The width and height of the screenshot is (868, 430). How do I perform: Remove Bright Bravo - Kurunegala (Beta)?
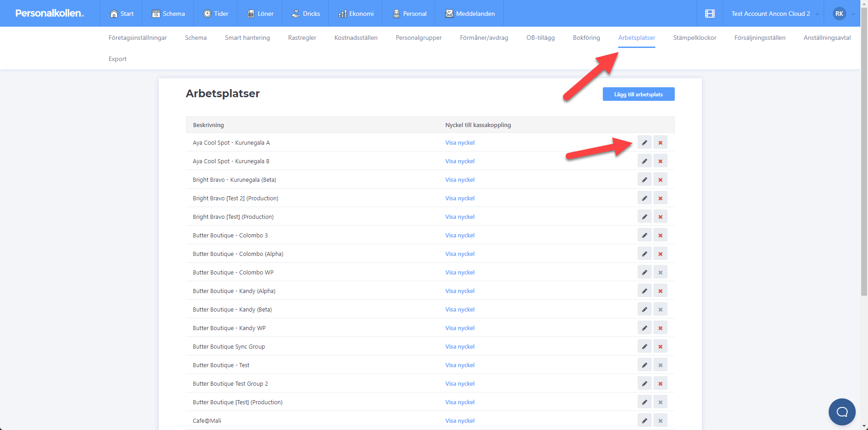point(660,180)
